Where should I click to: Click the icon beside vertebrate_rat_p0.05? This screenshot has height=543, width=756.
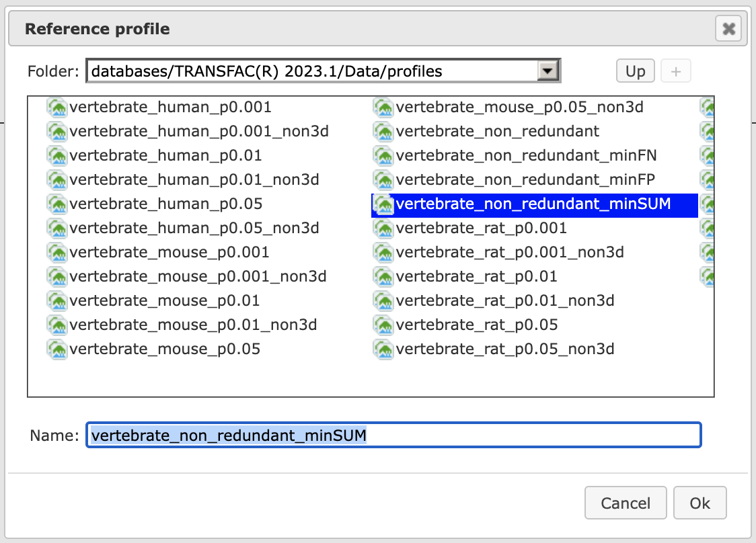click(x=384, y=325)
